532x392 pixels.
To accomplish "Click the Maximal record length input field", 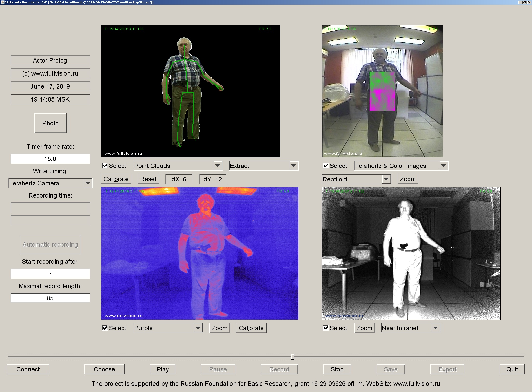I will coord(50,298).
